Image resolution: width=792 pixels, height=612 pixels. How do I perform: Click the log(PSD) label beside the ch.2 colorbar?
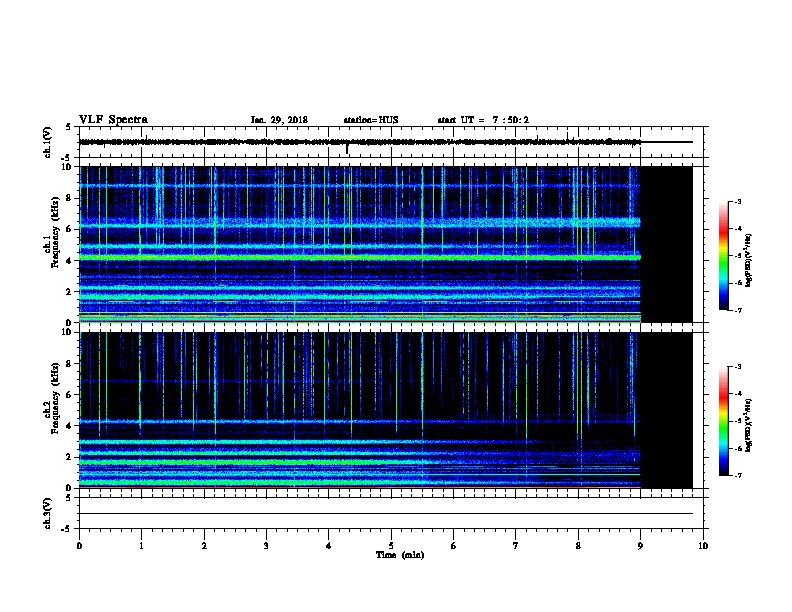pyautogui.click(x=748, y=425)
